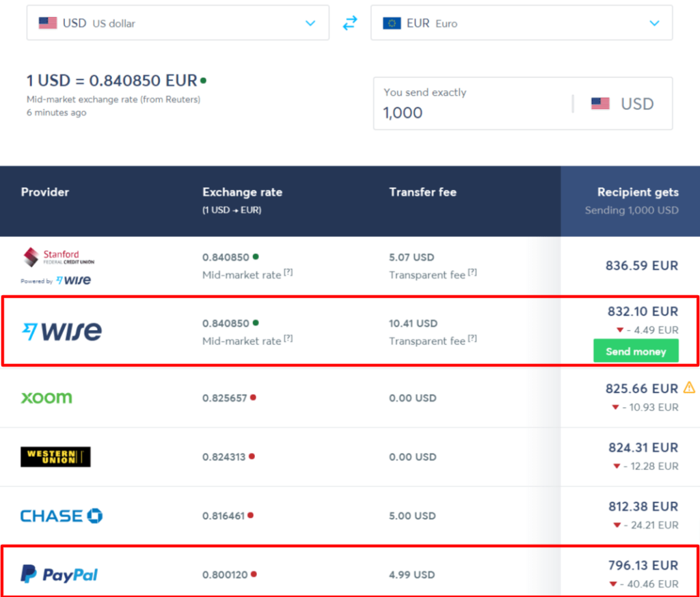Click the green dot in the Stanford rate row
This screenshot has height=597, width=700.
coord(256,257)
